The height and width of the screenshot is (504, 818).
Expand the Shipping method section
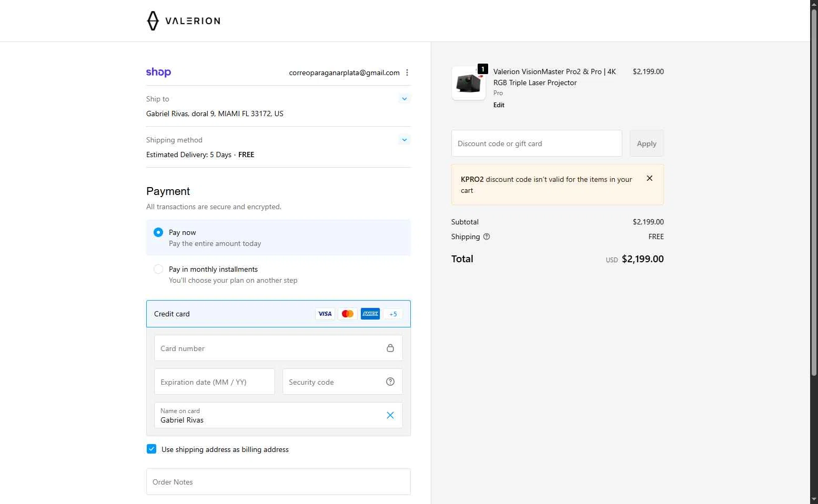(x=404, y=140)
